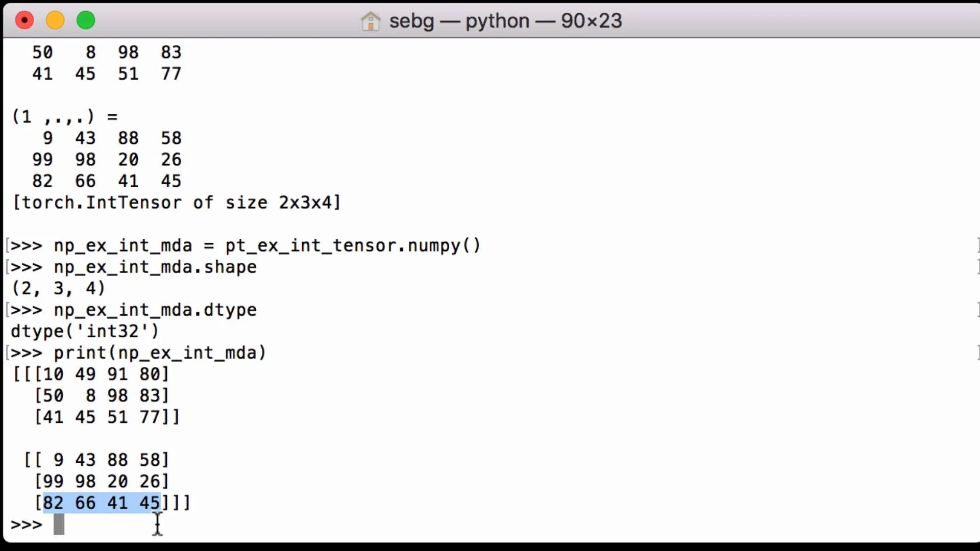Minimize the terminal using the yellow button

point(55,20)
